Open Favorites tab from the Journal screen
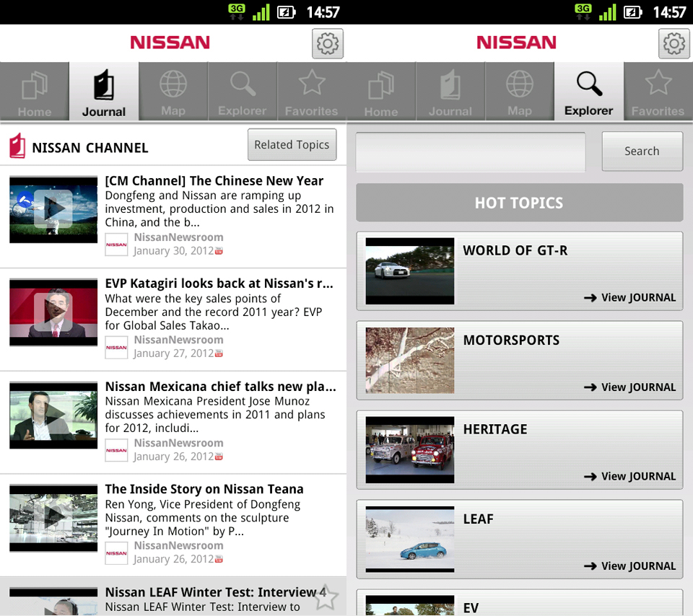The image size is (693, 616). (312, 92)
